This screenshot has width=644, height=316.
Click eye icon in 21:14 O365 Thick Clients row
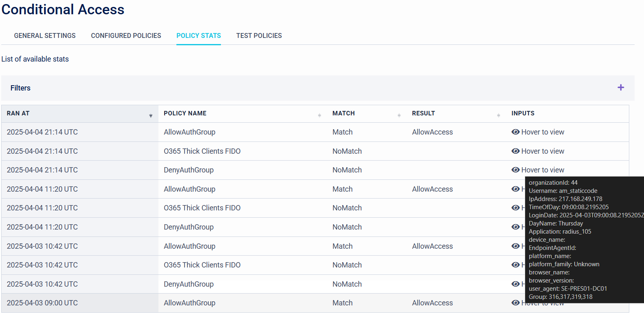[515, 151]
